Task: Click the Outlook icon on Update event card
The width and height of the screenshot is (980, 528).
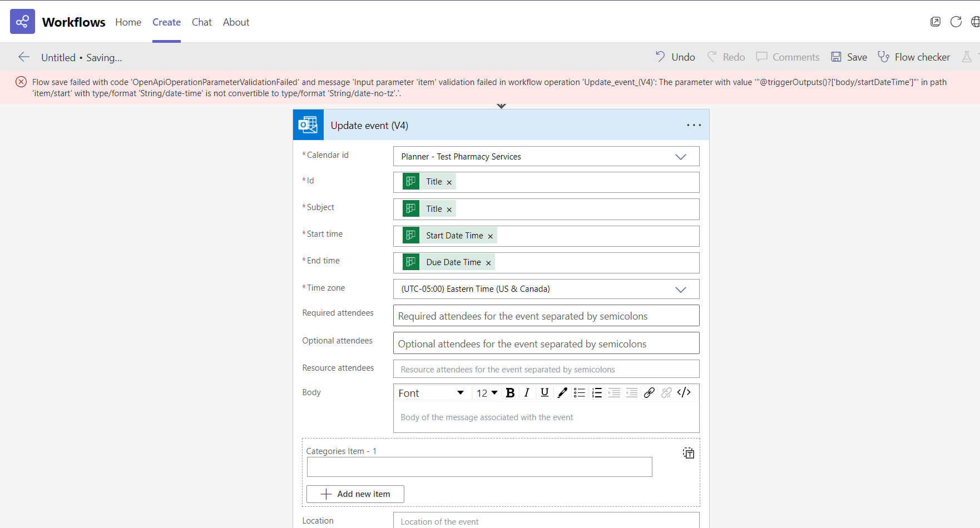Action: click(x=308, y=124)
